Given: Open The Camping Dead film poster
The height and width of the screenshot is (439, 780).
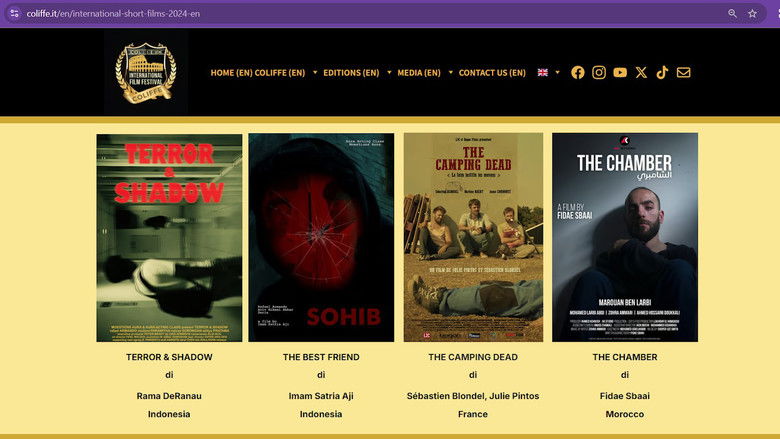Looking at the screenshot, I should tap(473, 238).
